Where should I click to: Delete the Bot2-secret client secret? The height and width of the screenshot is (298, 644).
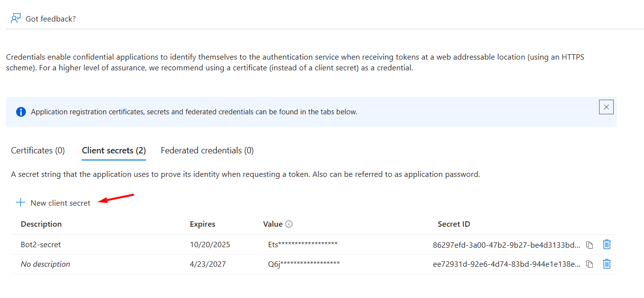click(x=606, y=244)
